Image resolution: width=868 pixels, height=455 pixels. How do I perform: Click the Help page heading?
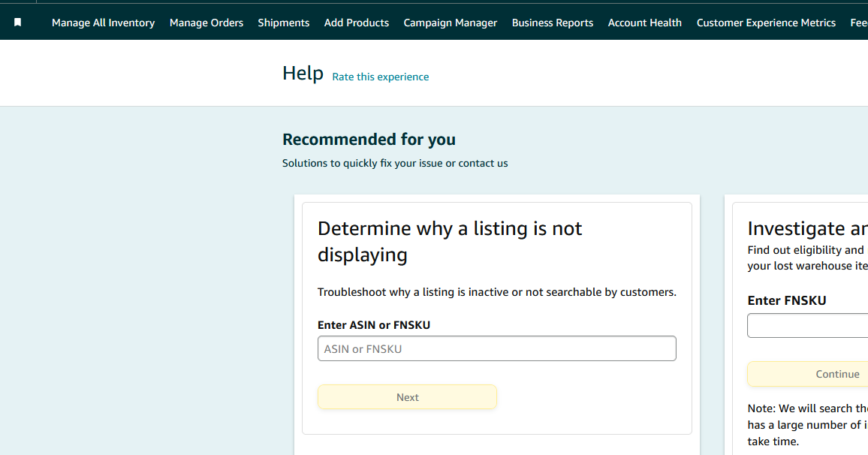pos(303,73)
